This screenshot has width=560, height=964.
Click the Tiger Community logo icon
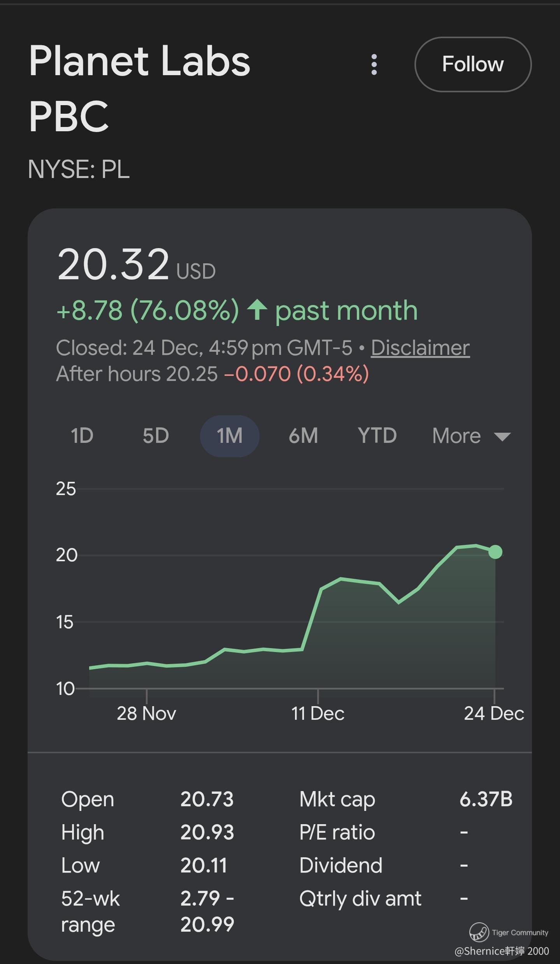(479, 932)
